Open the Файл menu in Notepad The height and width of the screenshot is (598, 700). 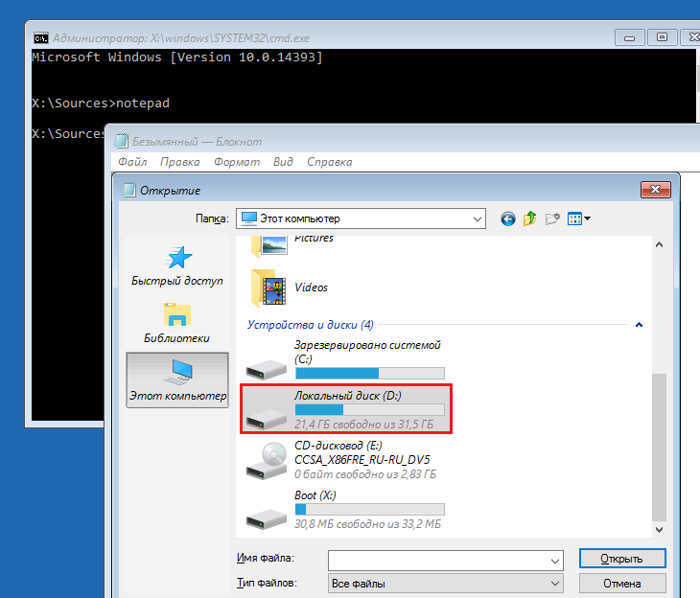132,162
